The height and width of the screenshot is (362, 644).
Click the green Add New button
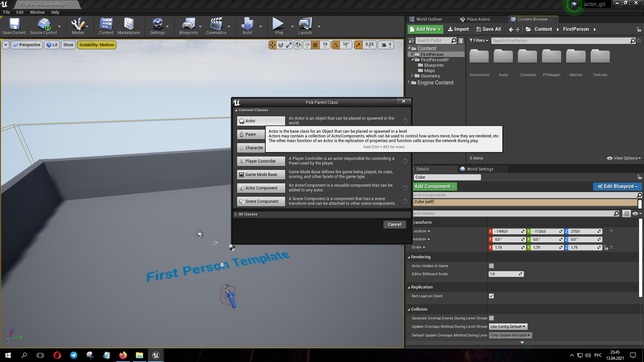click(x=425, y=29)
